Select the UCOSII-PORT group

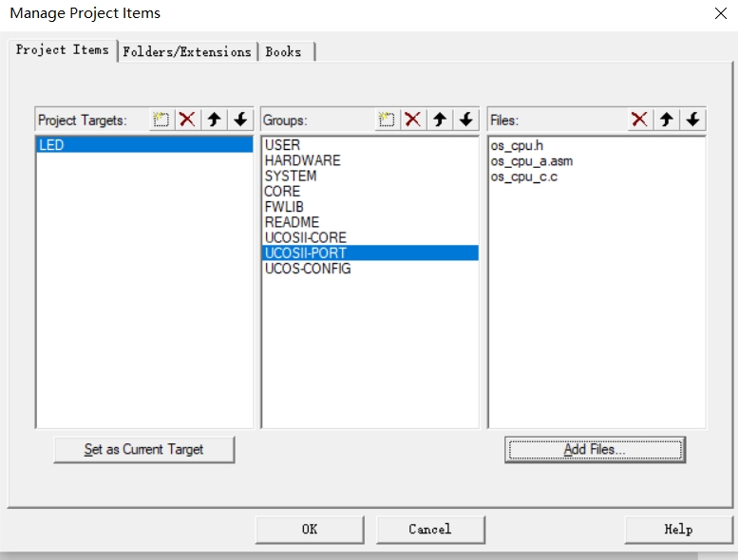click(x=369, y=252)
